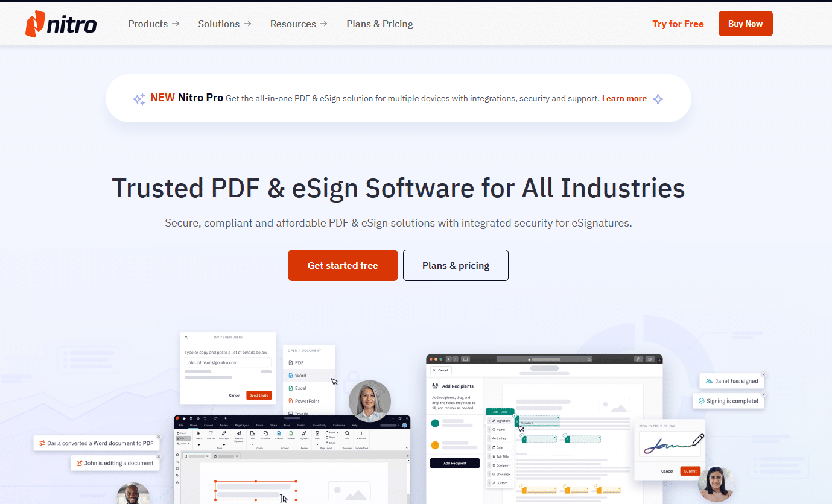Click the Add Recipient button

pyautogui.click(x=455, y=463)
